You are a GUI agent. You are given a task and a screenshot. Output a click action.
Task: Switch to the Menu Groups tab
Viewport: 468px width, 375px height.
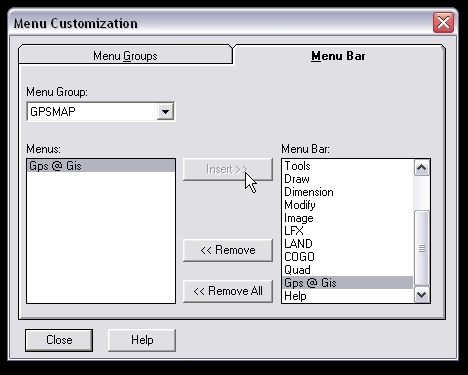[x=125, y=55]
